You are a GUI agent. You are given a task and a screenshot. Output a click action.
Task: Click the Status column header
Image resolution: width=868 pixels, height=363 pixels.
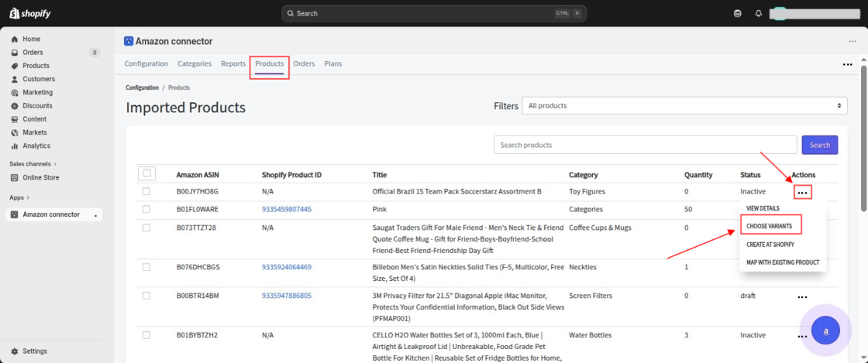[x=750, y=175]
